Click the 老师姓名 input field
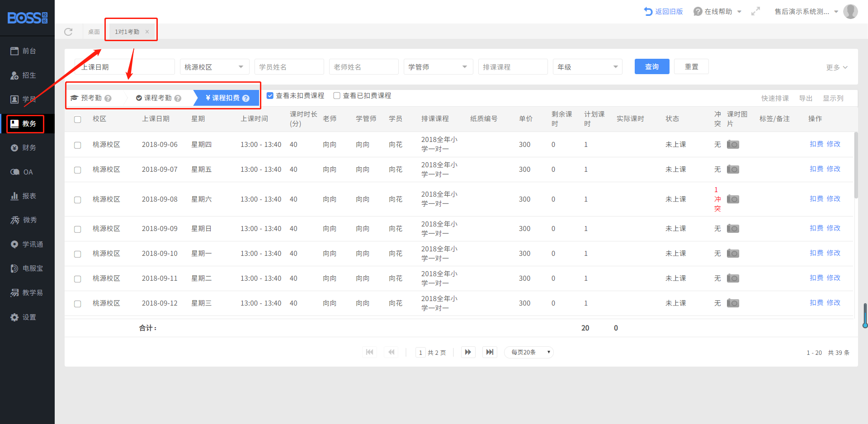 [364, 67]
